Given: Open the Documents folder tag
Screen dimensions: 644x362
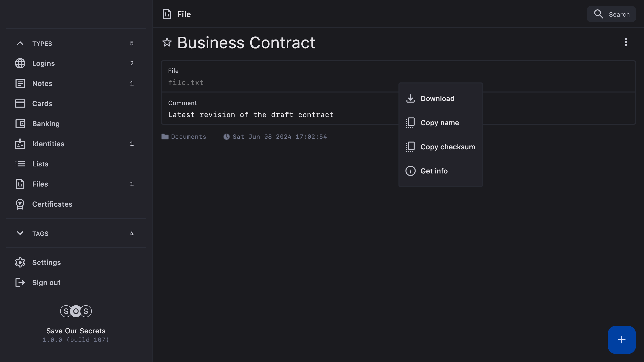Looking at the screenshot, I should [184, 137].
